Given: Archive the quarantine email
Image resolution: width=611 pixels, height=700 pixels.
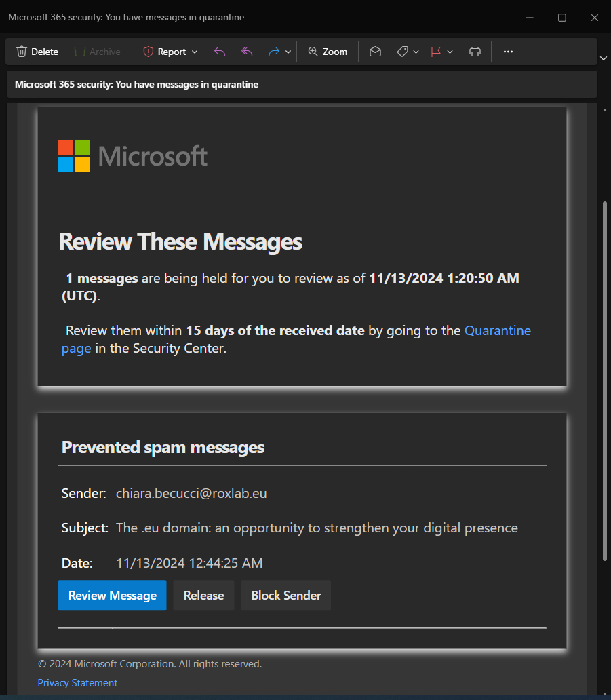Looking at the screenshot, I should [x=98, y=51].
